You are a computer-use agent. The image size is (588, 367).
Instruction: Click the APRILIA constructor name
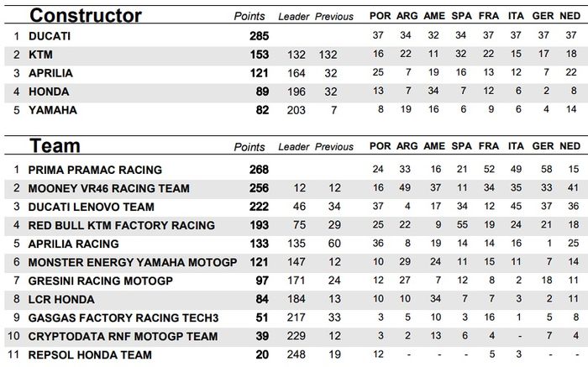click(x=50, y=73)
